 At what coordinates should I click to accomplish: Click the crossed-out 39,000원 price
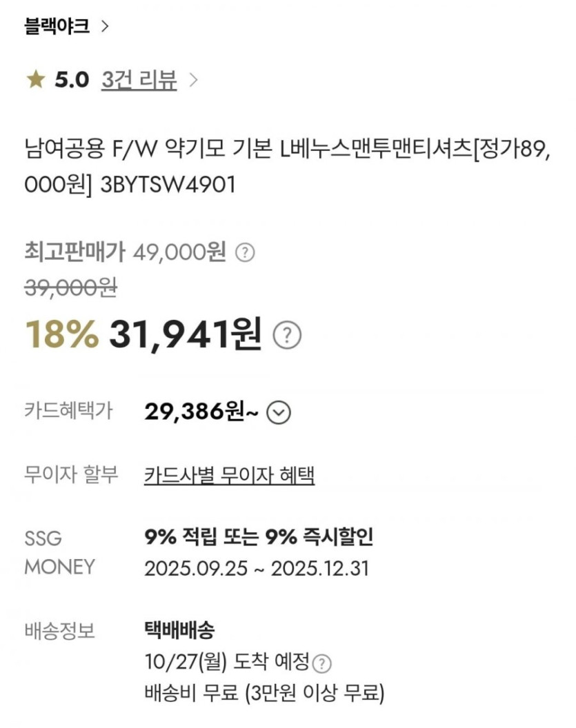point(70,289)
